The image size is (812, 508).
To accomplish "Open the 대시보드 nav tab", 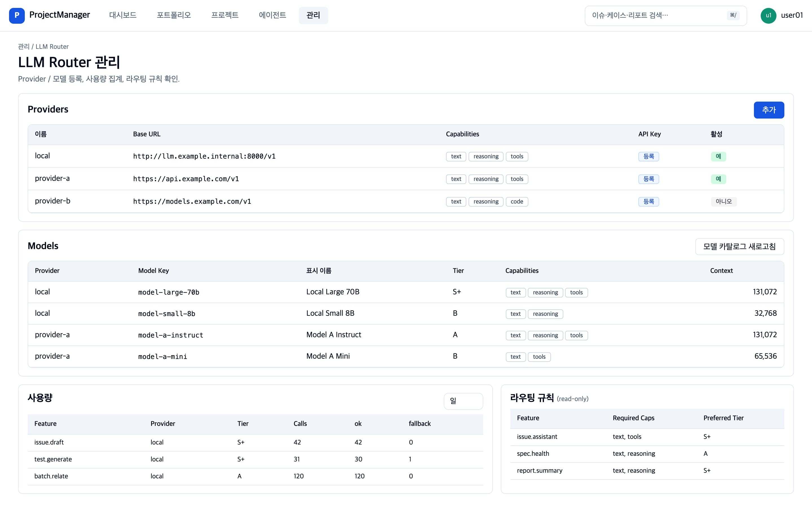I will tap(123, 15).
